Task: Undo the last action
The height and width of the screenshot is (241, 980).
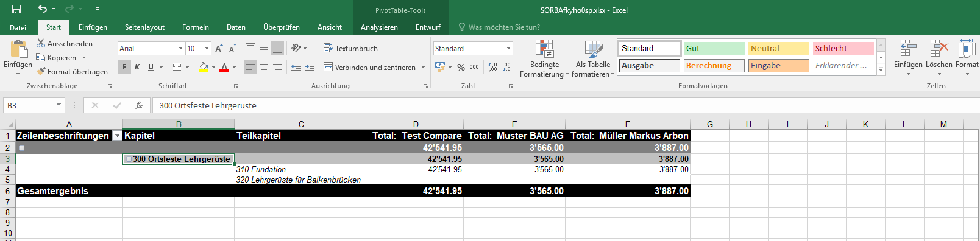Action: [42, 9]
